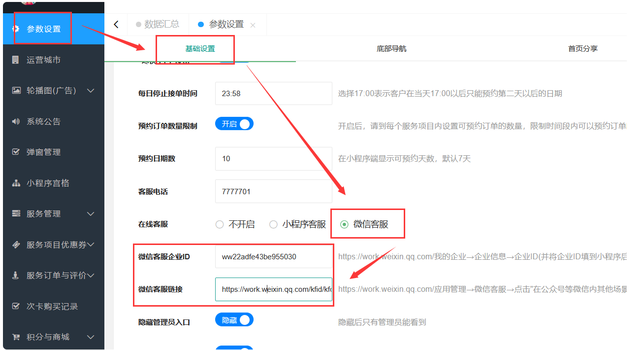
Task: Click the 积分与商城 cart icon
Action: [16, 337]
